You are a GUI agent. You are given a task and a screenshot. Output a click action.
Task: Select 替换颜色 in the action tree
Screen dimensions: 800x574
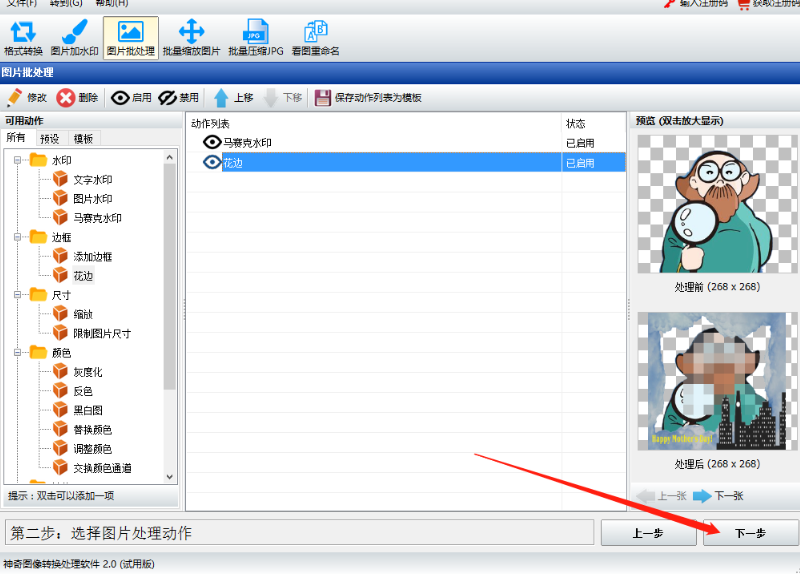tap(92, 430)
